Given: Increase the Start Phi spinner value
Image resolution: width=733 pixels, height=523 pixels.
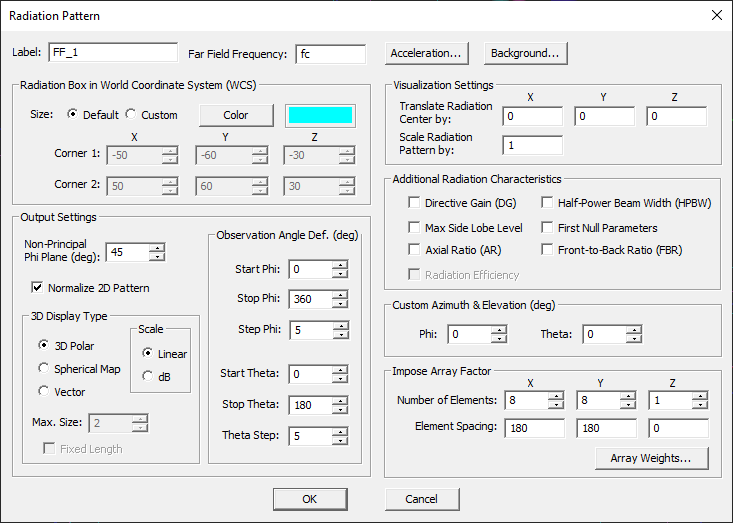Looking at the screenshot, I should pos(341,264).
